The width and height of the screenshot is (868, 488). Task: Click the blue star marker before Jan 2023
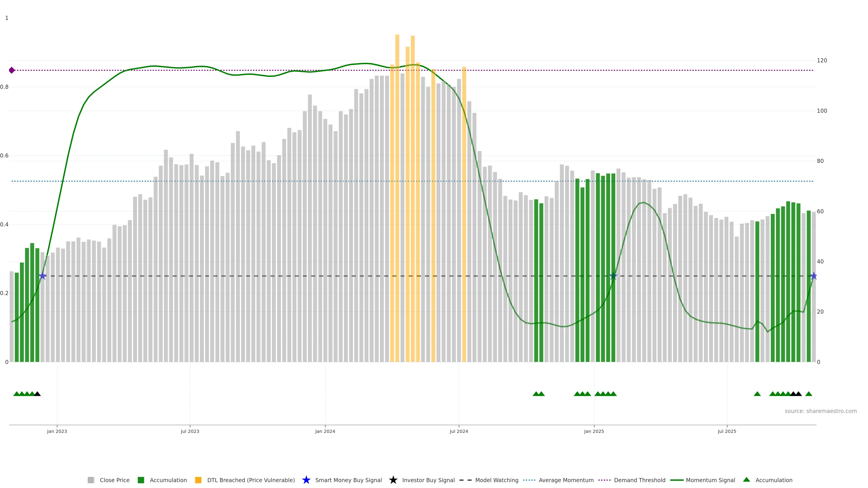[42, 276]
